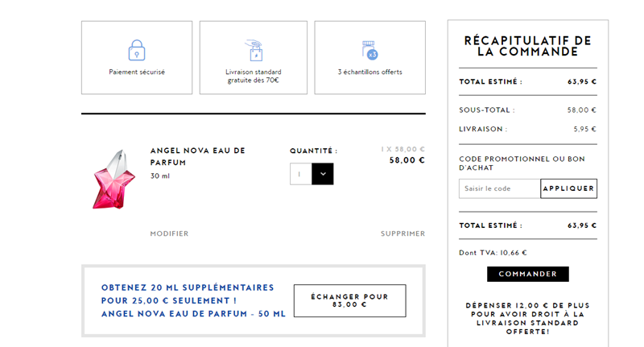644x347 pixels.
Task: Click Échanger pour 83,00 € button
Action: click(350, 300)
